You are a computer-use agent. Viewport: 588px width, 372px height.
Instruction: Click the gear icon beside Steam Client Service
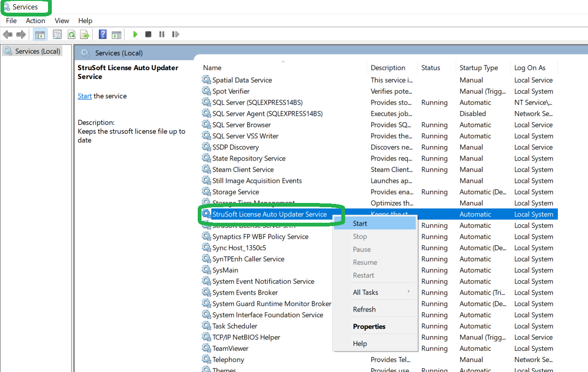(206, 169)
